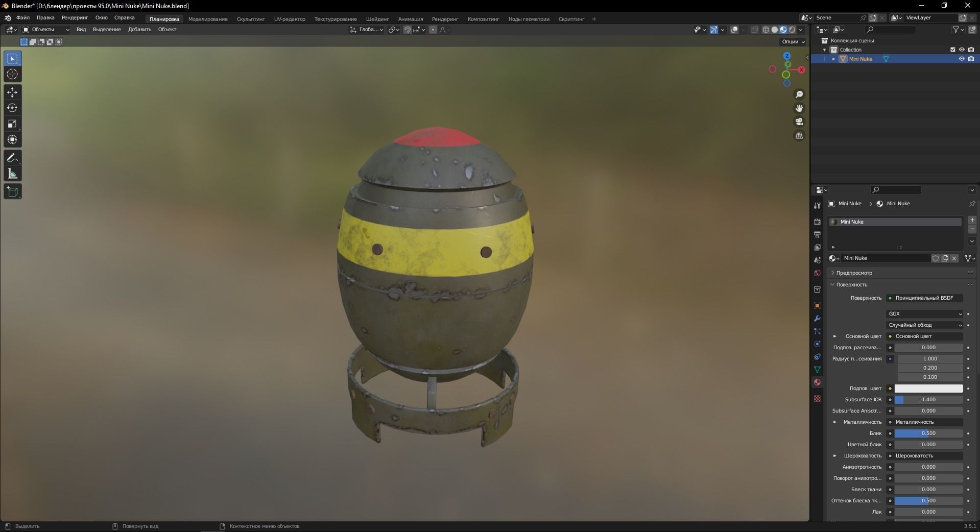This screenshot has height=532, width=980.
Task: Select the Move tool
Action: (12, 92)
